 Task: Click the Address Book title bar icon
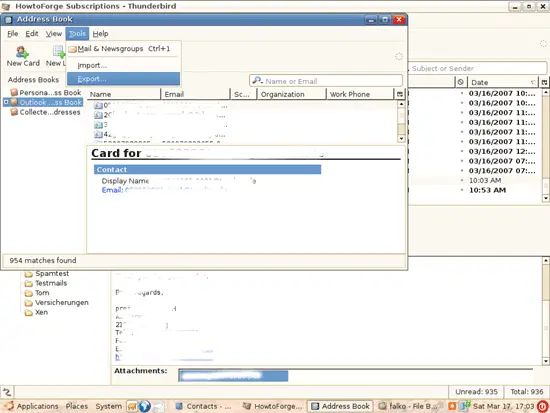pos(9,20)
